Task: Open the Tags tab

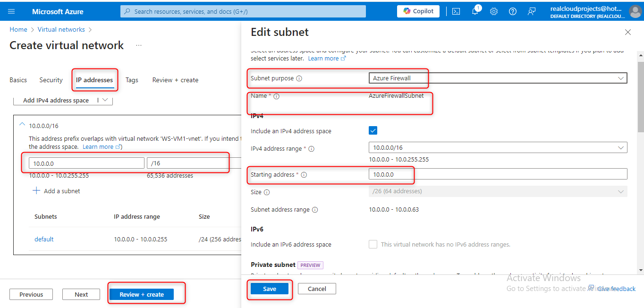Action: pyautogui.click(x=132, y=80)
